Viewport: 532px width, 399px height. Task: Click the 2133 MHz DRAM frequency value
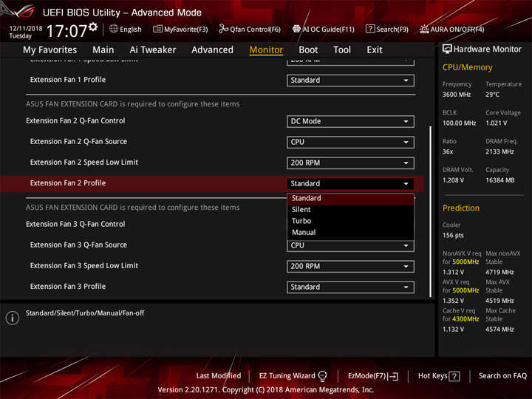pyautogui.click(x=499, y=151)
